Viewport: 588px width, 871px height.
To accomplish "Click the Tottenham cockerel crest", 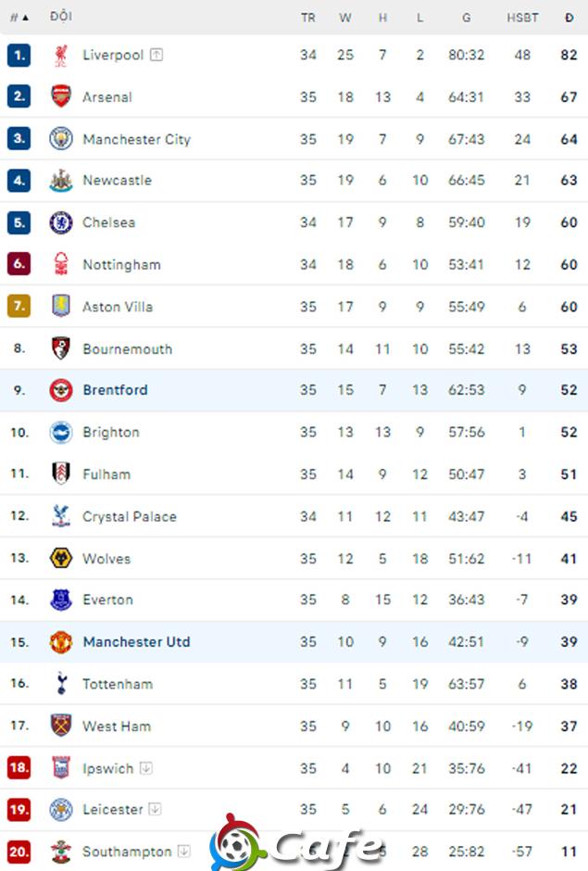I will 62,683.
